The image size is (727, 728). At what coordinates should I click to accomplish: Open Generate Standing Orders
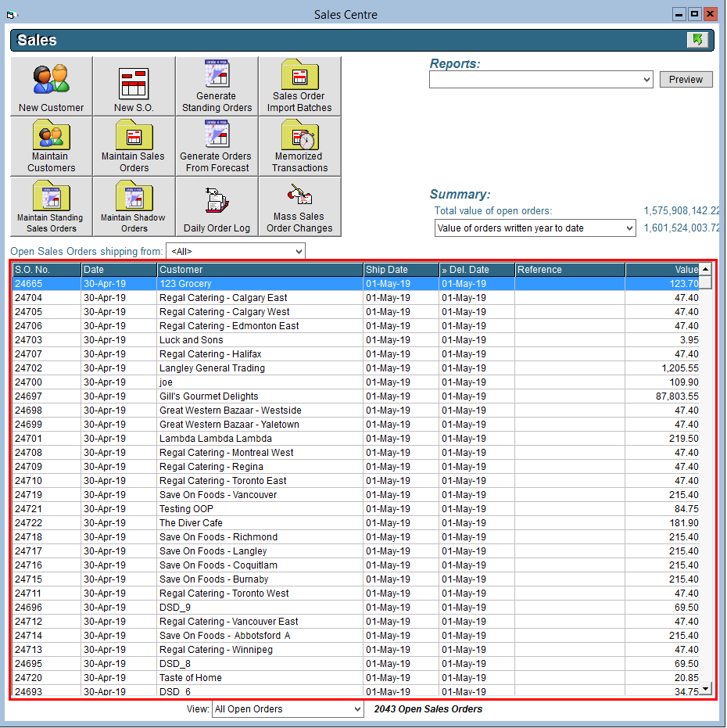(217, 86)
